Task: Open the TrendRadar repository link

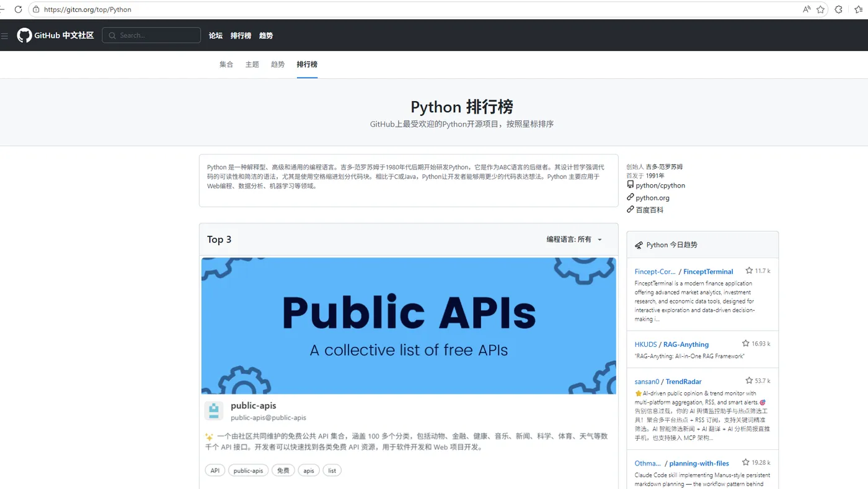Action: click(x=683, y=382)
